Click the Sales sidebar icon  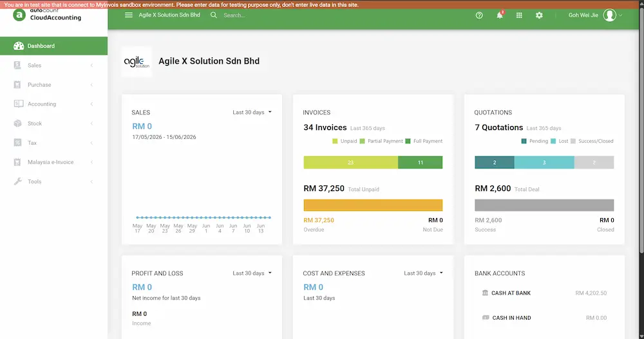coord(17,65)
